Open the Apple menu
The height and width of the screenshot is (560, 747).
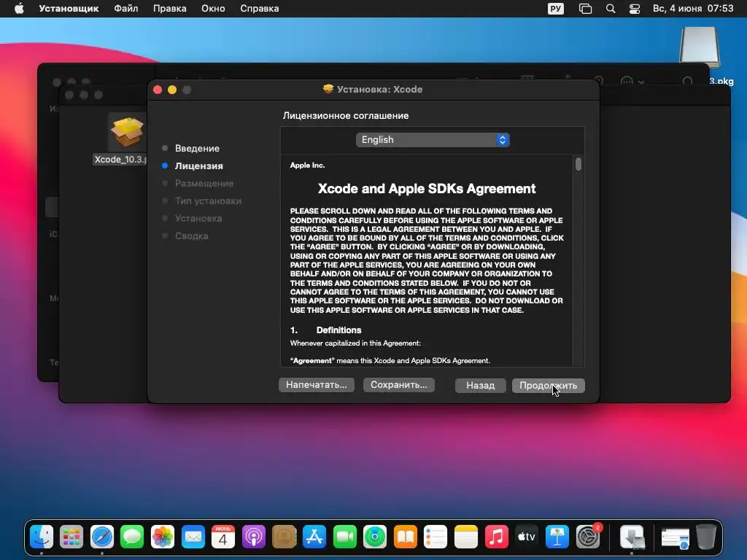pyautogui.click(x=19, y=9)
